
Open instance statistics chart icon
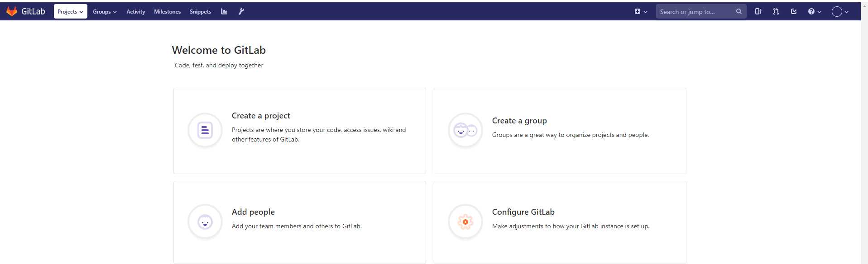pos(224,12)
